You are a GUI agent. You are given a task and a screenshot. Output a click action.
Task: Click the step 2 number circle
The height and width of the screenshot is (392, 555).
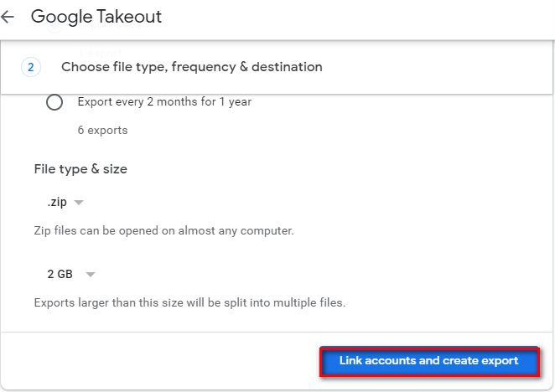coord(29,66)
